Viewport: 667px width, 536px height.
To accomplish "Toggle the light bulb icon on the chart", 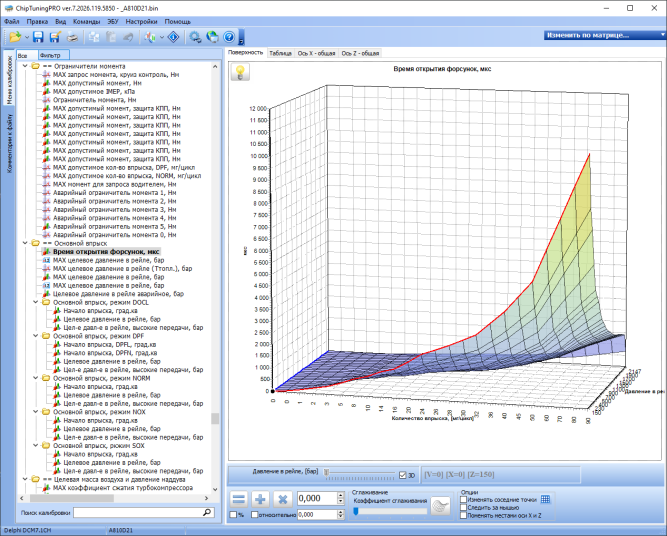I will click(240, 72).
